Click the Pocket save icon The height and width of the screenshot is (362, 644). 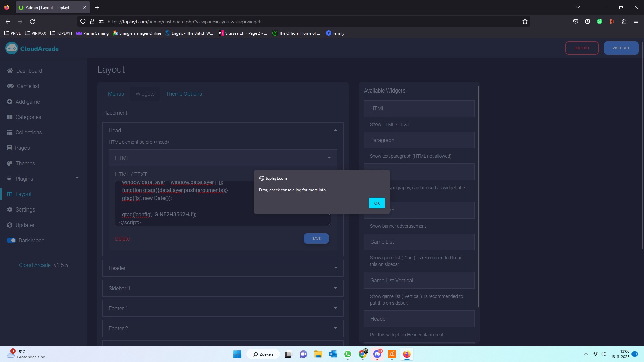click(x=576, y=22)
